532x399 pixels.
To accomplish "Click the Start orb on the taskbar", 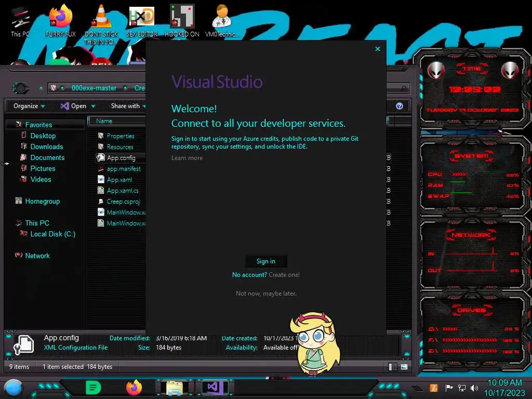I will [13, 388].
